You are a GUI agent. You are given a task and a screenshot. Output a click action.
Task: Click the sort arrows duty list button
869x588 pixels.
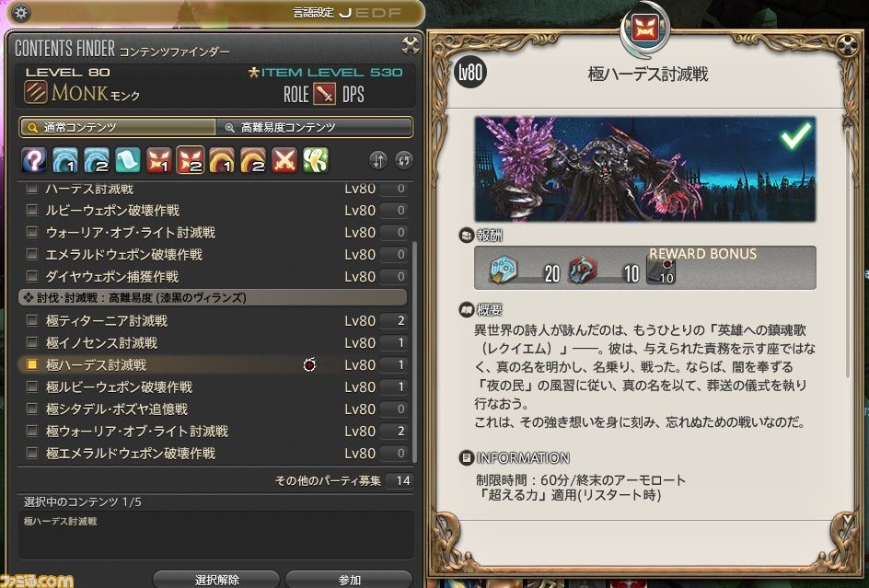coord(378,161)
